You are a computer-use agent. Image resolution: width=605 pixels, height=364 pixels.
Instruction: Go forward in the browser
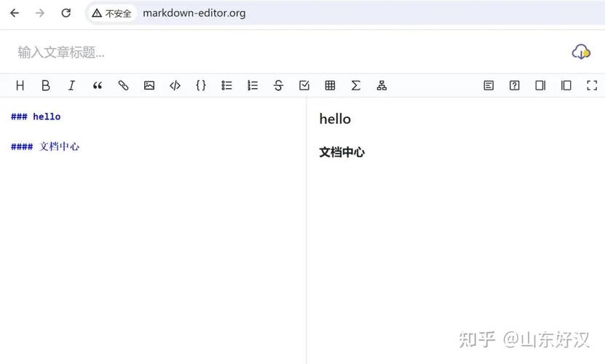click(x=40, y=13)
